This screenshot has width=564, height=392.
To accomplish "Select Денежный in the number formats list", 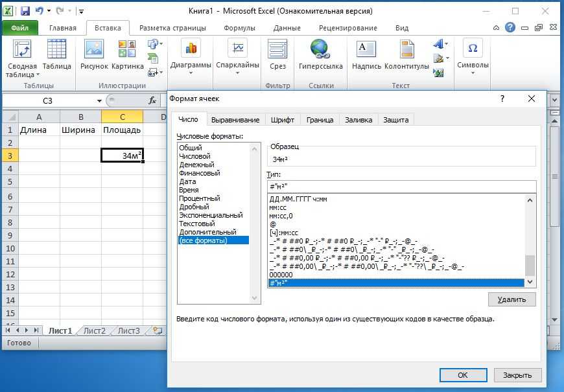I will click(x=197, y=165).
